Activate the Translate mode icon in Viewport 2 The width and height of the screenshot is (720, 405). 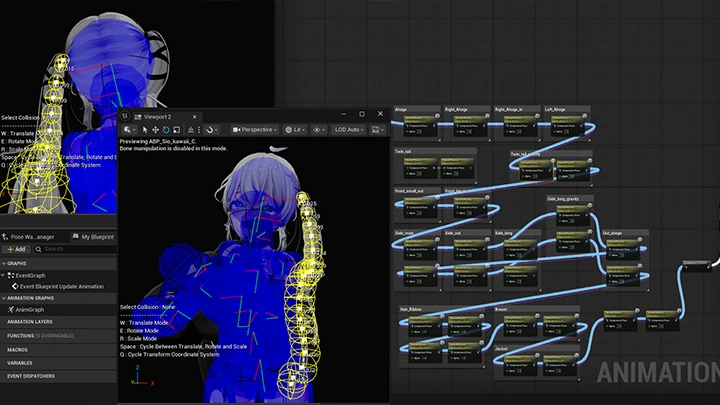155,130
